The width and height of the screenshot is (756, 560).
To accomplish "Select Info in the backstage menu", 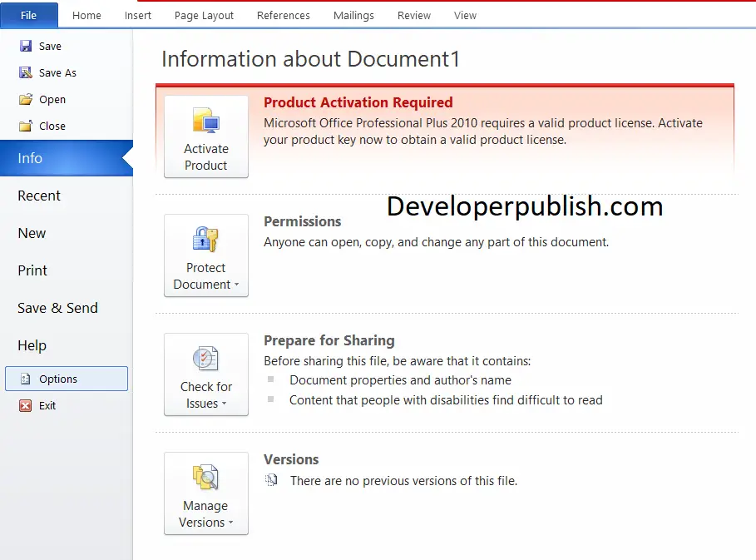I will point(67,158).
